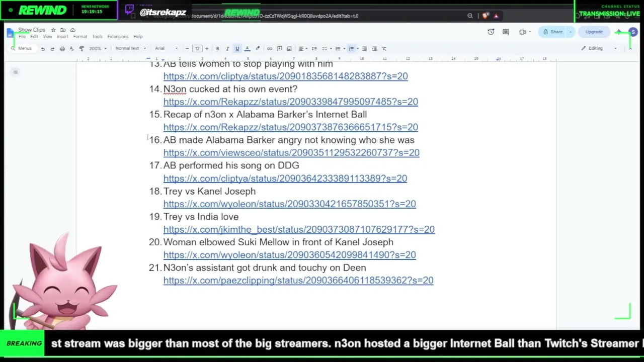Star the Show Clips document
The height and width of the screenshot is (362, 644).
53,30
